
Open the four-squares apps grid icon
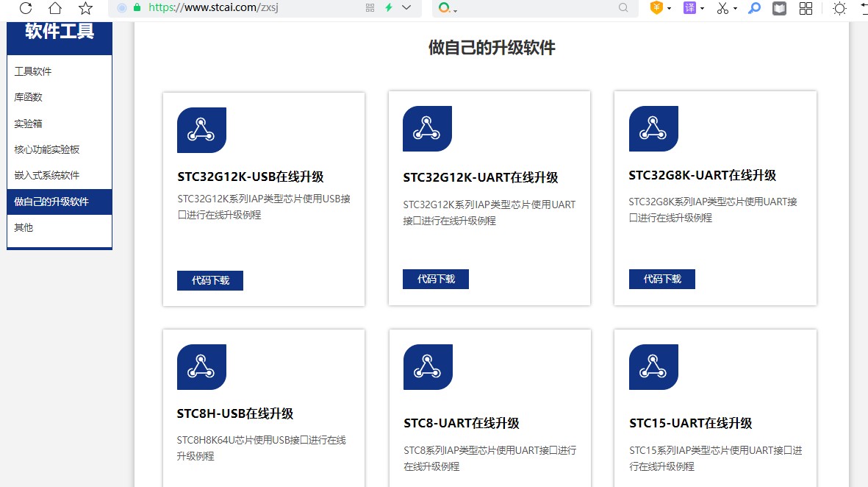806,8
